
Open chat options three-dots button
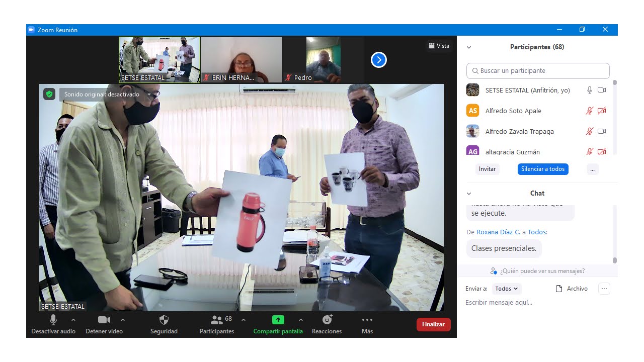coord(604,289)
